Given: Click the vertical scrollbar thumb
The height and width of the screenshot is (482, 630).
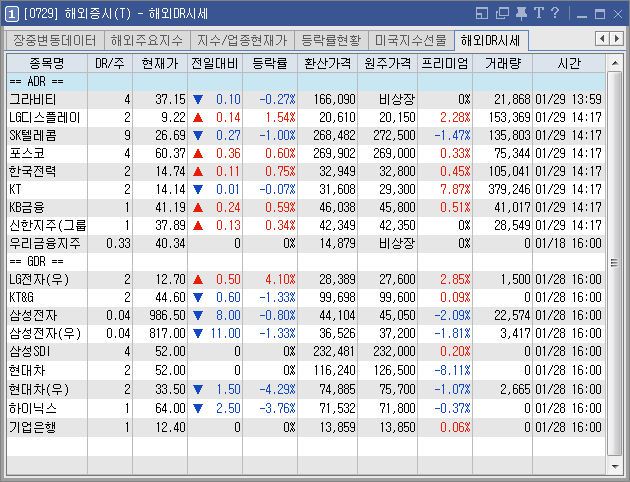Looking at the screenshot, I should coord(615,263).
